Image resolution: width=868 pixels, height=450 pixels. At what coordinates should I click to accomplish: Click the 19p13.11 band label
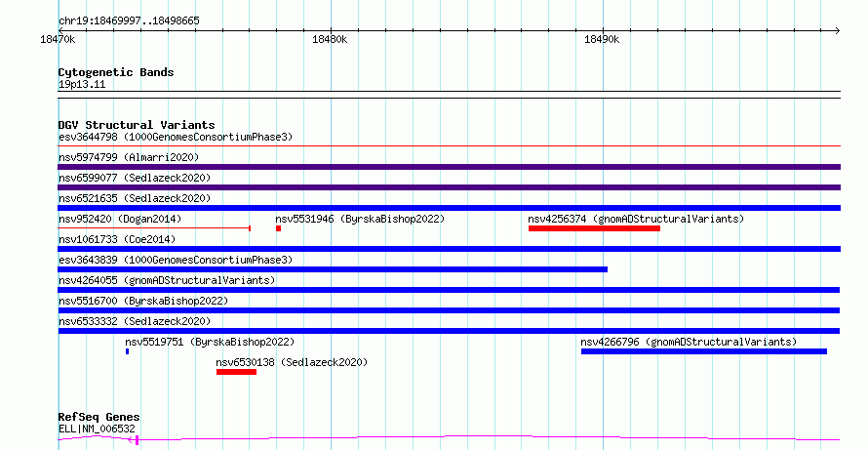click(82, 85)
